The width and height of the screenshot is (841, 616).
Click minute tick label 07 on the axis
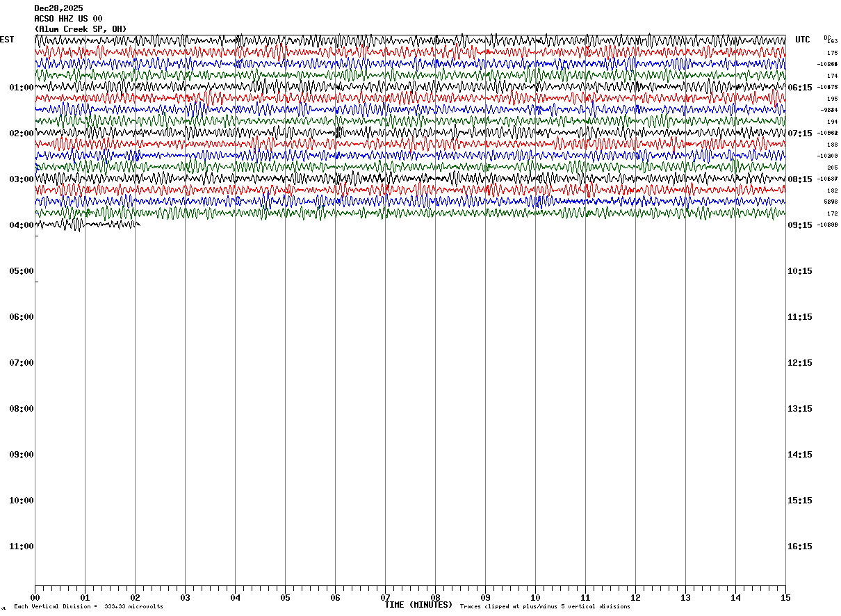[x=385, y=597]
